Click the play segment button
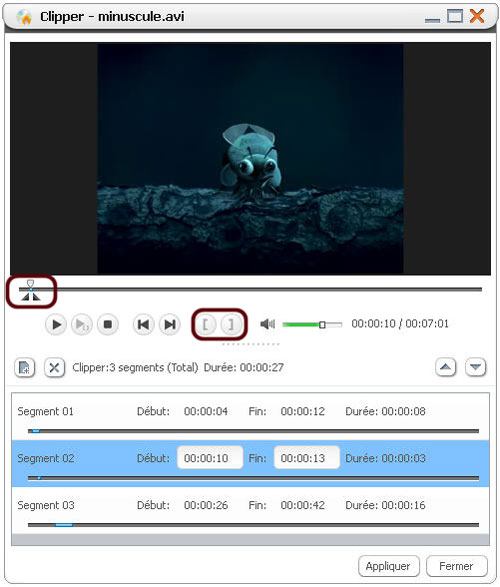The width and height of the screenshot is (500, 587). coord(82,324)
